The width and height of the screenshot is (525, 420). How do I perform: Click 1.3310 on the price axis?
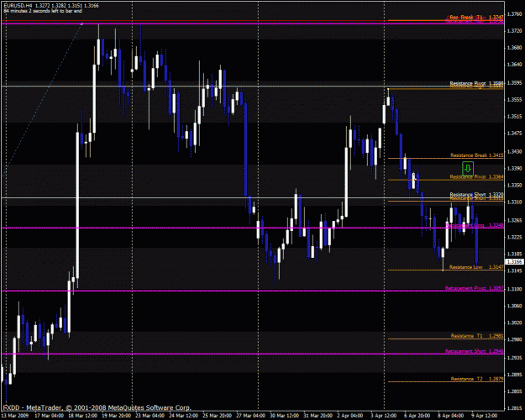tap(515, 202)
